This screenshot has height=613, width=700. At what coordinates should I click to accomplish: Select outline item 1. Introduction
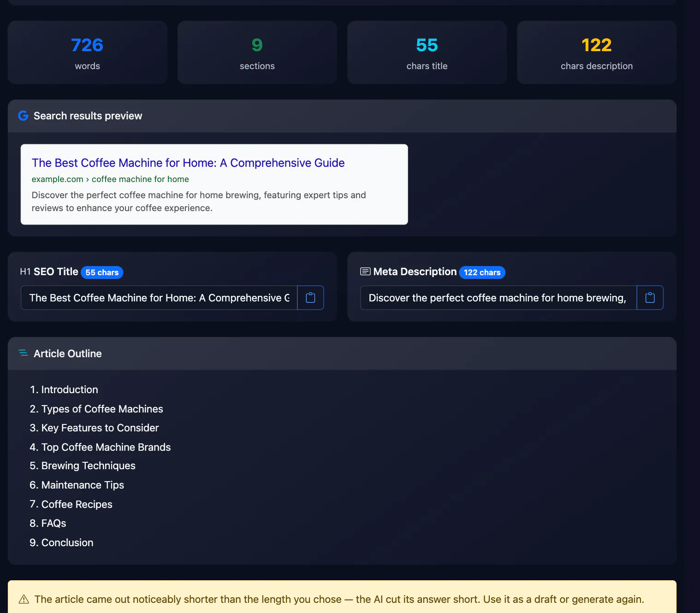coord(64,389)
